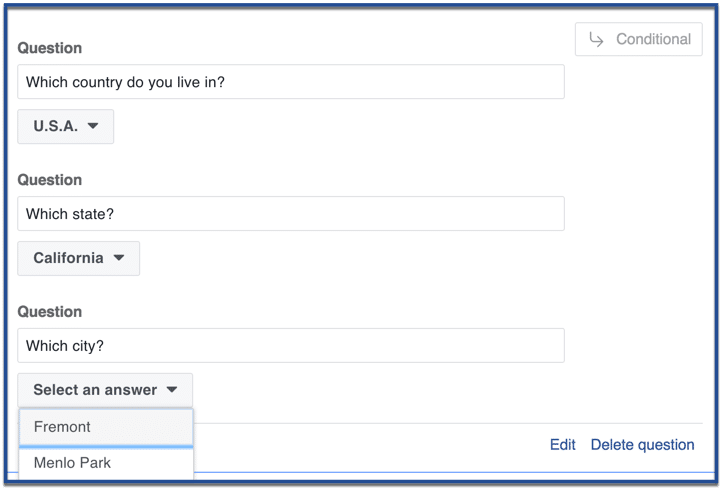Click the caret next to Select an answer
Screen dimensions: 722x488
pos(172,390)
